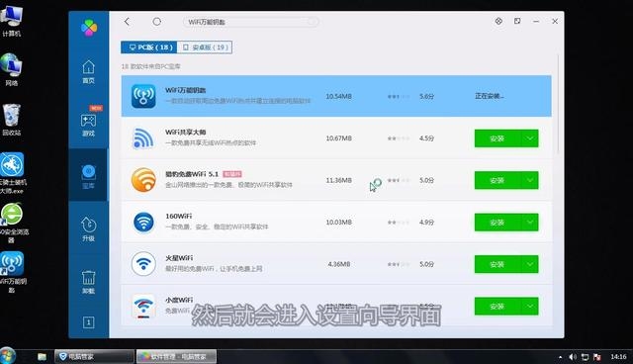The height and width of the screenshot is (364, 633).
Task: Open the Games (游戏) sidebar section
Action: [x=88, y=125]
